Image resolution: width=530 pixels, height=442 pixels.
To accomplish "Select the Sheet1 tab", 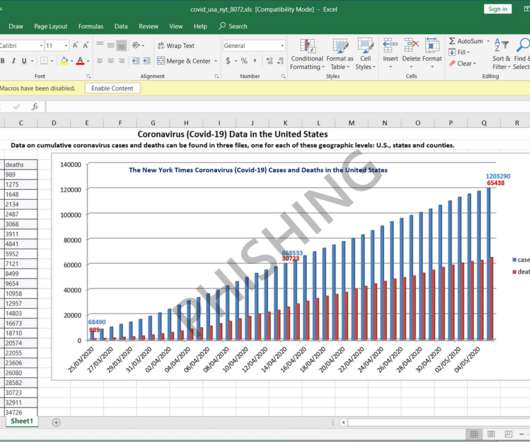I will pyautogui.click(x=22, y=421).
